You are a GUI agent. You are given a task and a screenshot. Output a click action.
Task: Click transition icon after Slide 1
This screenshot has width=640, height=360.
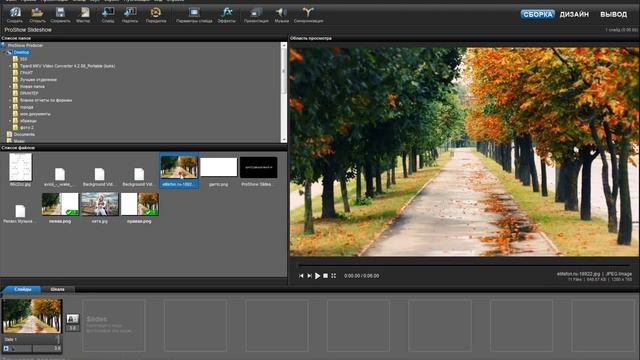click(x=72, y=318)
